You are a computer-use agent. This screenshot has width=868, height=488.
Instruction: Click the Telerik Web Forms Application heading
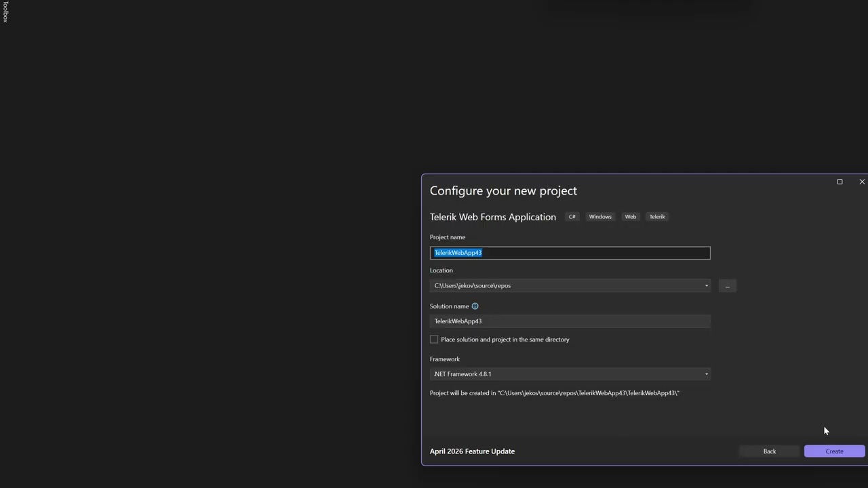coord(493,217)
